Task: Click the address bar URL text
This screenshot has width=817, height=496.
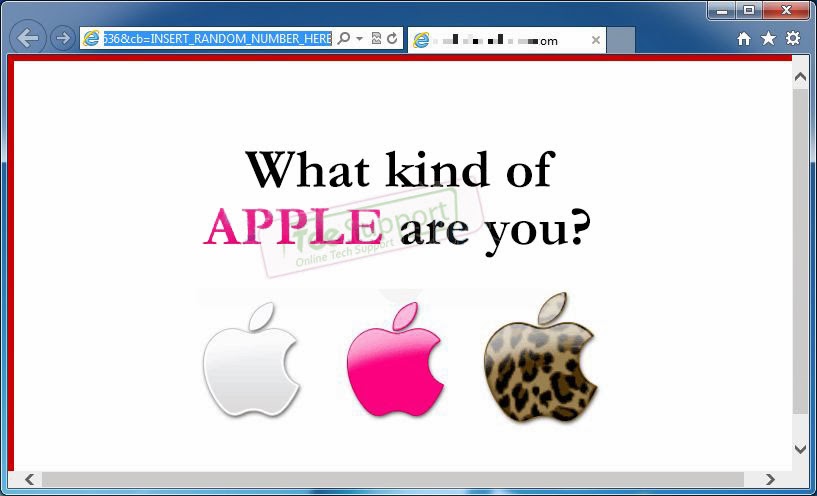Action: pos(217,39)
